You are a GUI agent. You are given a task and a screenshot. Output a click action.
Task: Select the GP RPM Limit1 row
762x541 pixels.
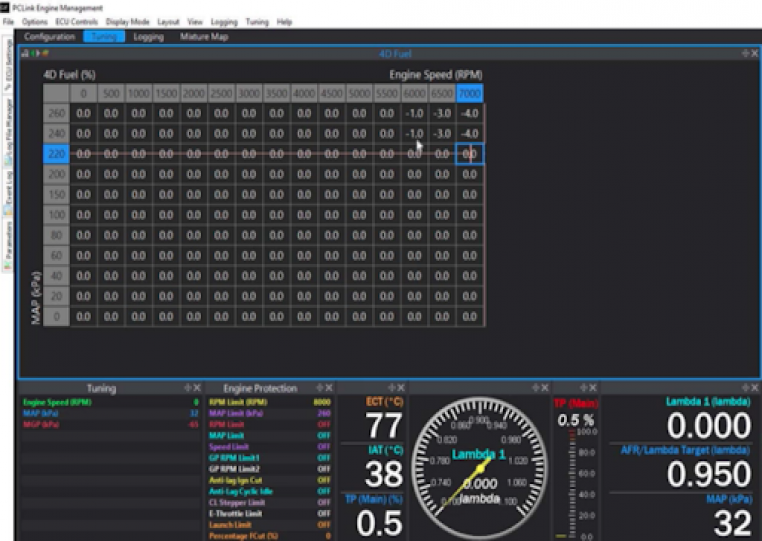[270, 458]
